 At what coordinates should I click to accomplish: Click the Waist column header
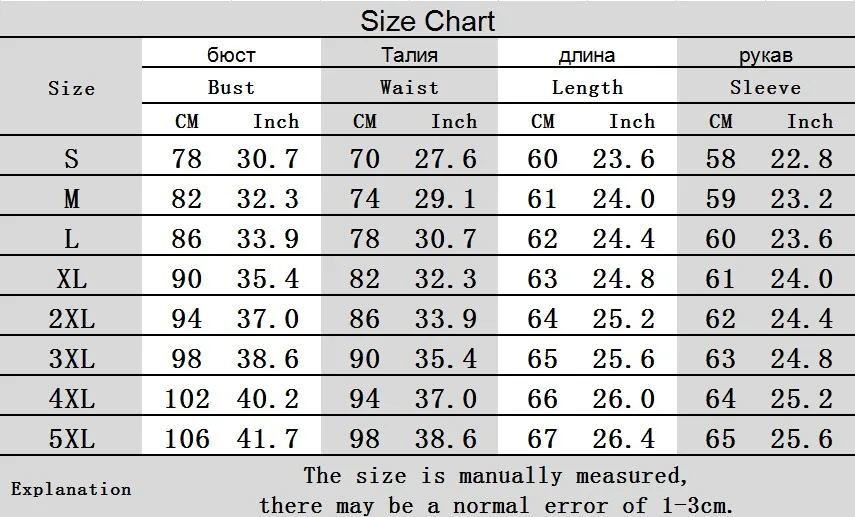point(410,87)
